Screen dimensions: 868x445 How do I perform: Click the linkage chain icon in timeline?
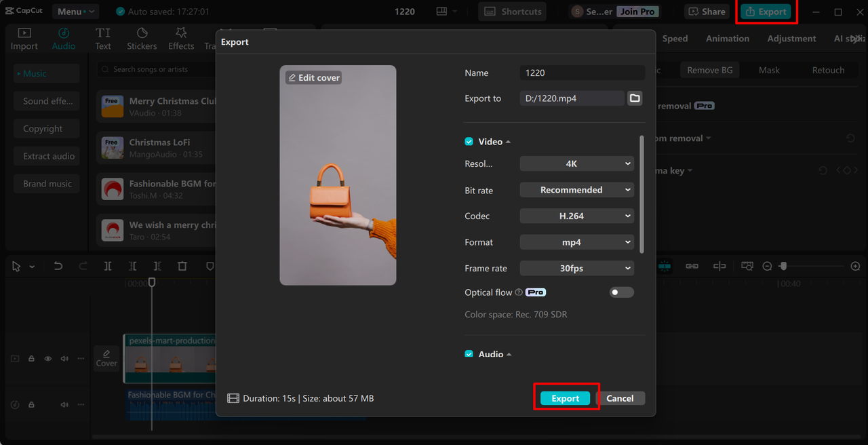tap(692, 266)
